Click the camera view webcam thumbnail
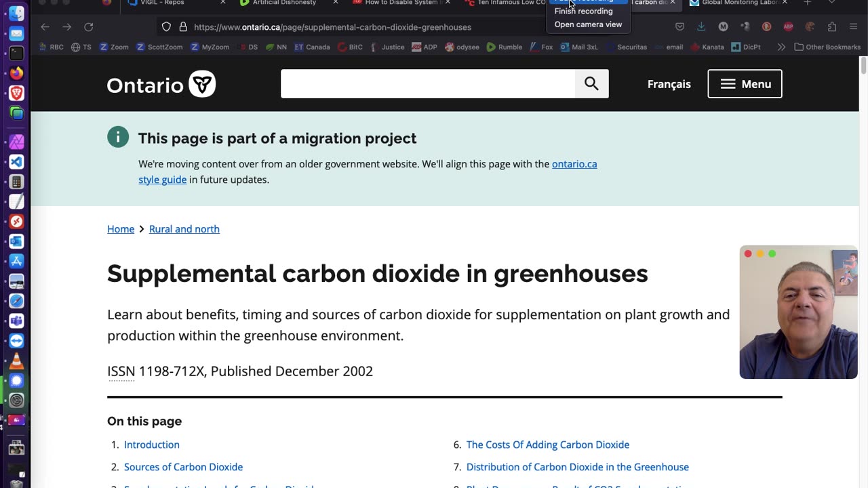868x488 pixels. [x=798, y=312]
